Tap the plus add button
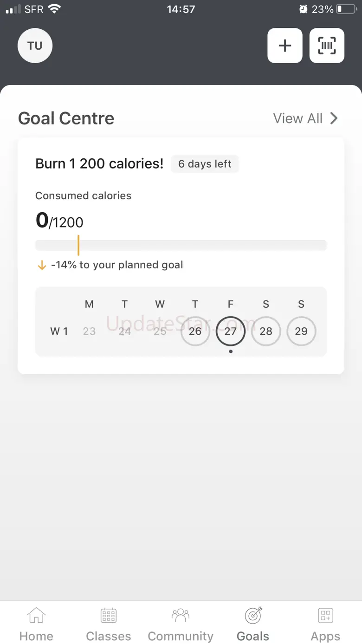 click(x=284, y=46)
